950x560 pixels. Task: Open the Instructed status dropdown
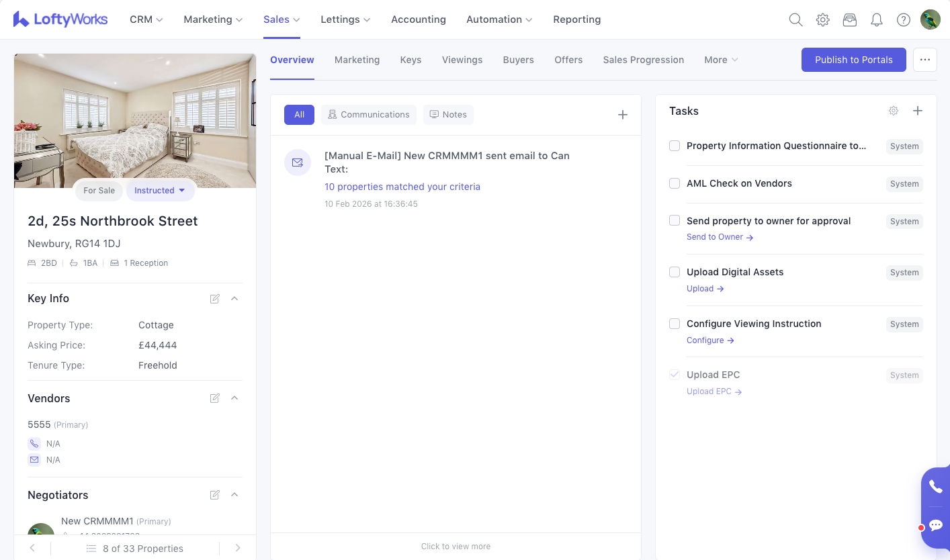tap(160, 191)
